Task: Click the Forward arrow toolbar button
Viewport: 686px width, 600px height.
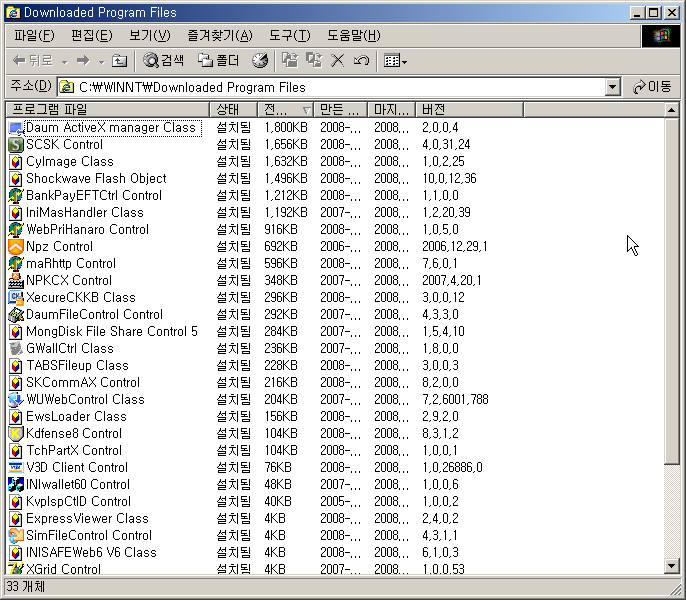Action: 83,60
